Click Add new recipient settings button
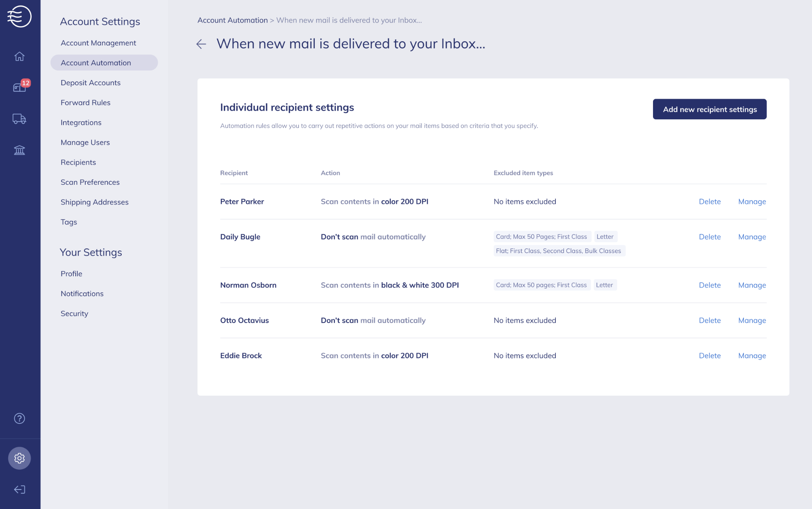Image resolution: width=812 pixels, height=509 pixels. click(710, 109)
